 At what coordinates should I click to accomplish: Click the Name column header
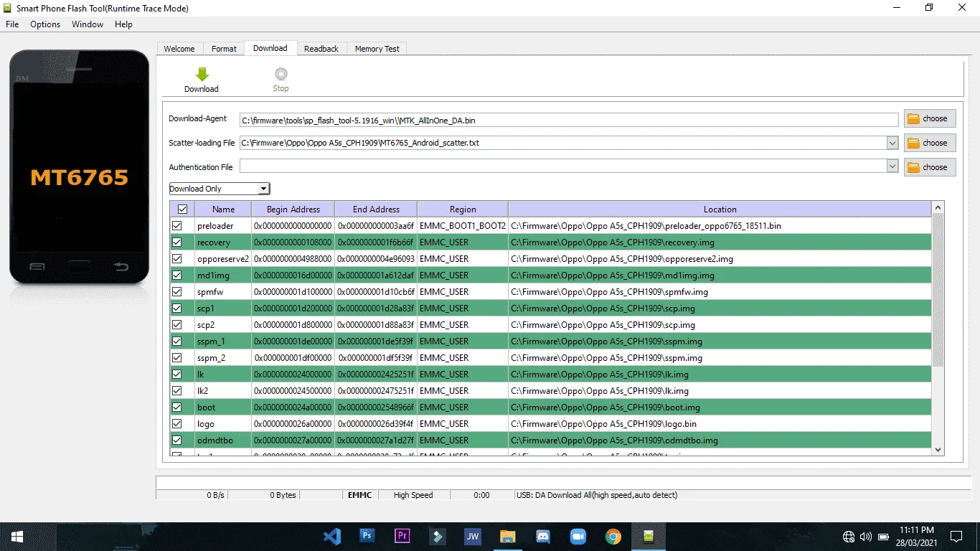[x=223, y=209]
